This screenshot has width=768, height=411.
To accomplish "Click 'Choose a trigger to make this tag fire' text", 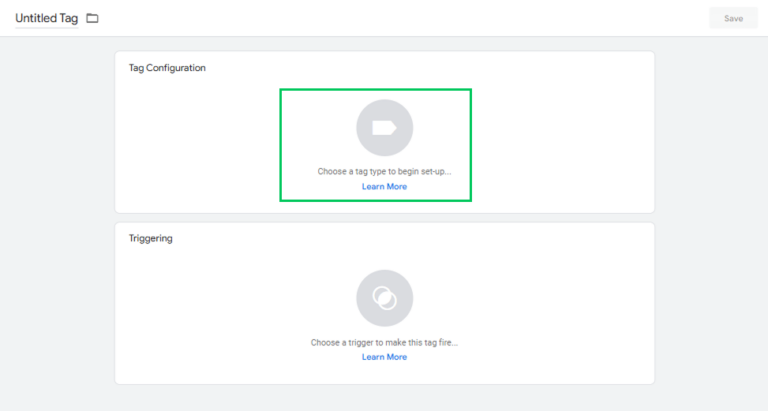I will click(x=384, y=342).
